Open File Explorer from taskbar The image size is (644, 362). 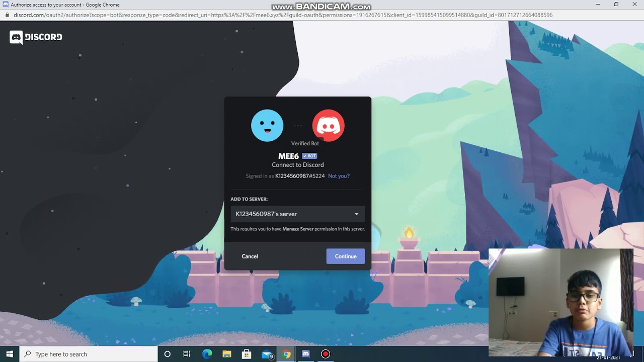point(226,354)
